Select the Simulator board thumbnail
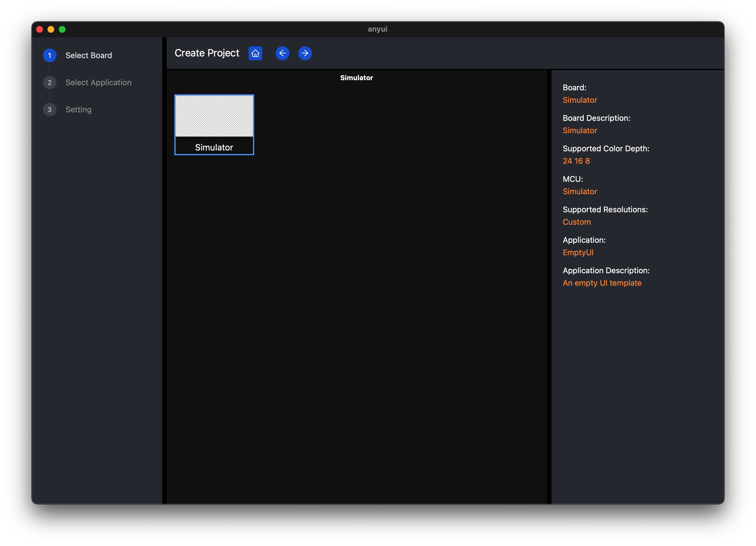The image size is (756, 546). tap(214, 116)
